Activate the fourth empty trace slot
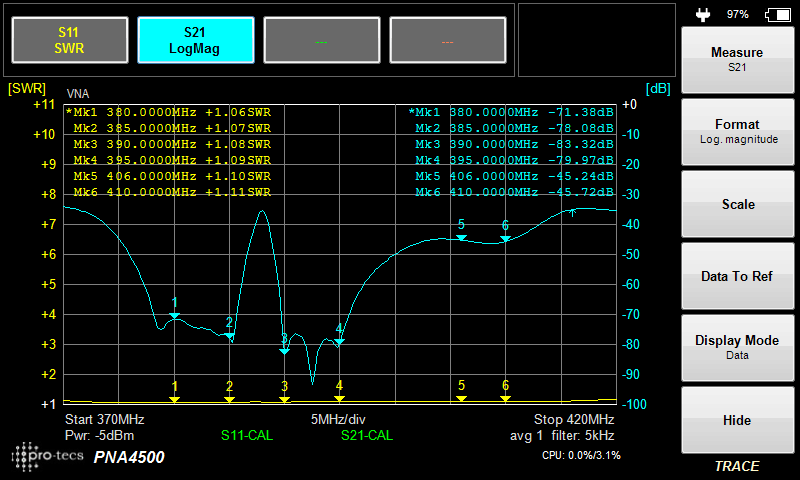800x480 pixels. click(x=447, y=40)
